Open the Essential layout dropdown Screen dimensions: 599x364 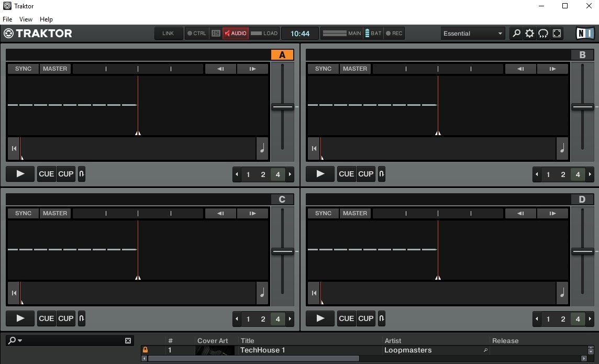click(471, 33)
